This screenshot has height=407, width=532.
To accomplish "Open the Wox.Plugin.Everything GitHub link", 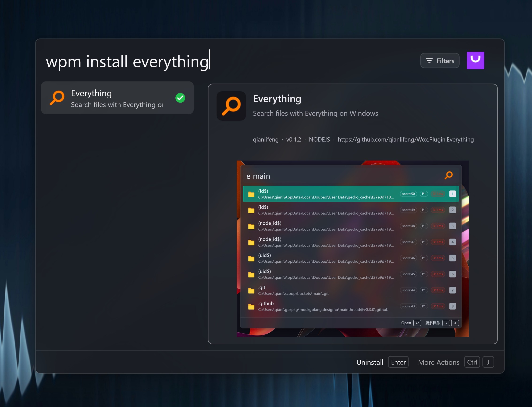I will pyautogui.click(x=405, y=140).
